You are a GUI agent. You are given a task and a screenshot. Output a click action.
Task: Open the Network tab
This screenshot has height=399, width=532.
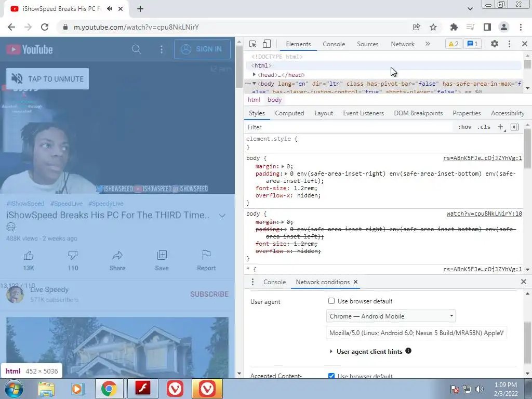point(403,44)
